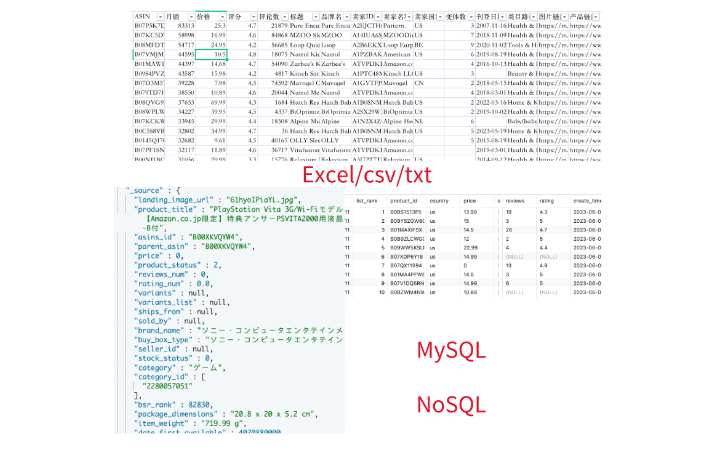Open the 产品链 column filter dropdown
The image size is (720, 450).
coord(596,17)
